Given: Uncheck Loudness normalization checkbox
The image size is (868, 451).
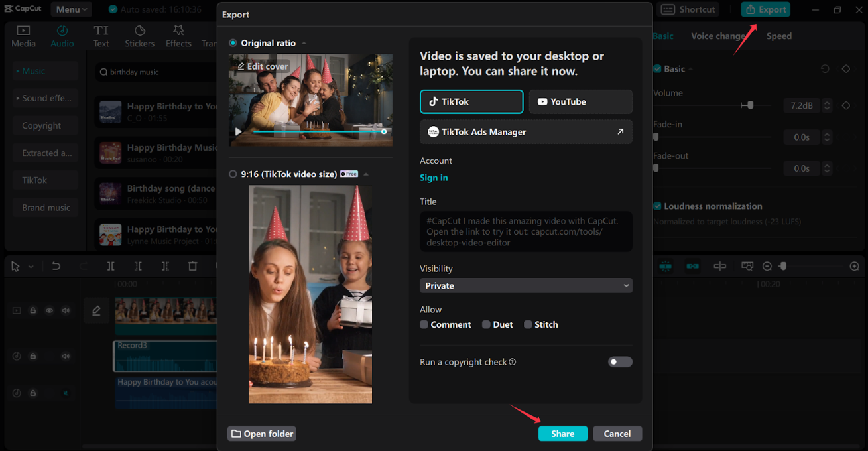Looking at the screenshot, I should pyautogui.click(x=657, y=206).
